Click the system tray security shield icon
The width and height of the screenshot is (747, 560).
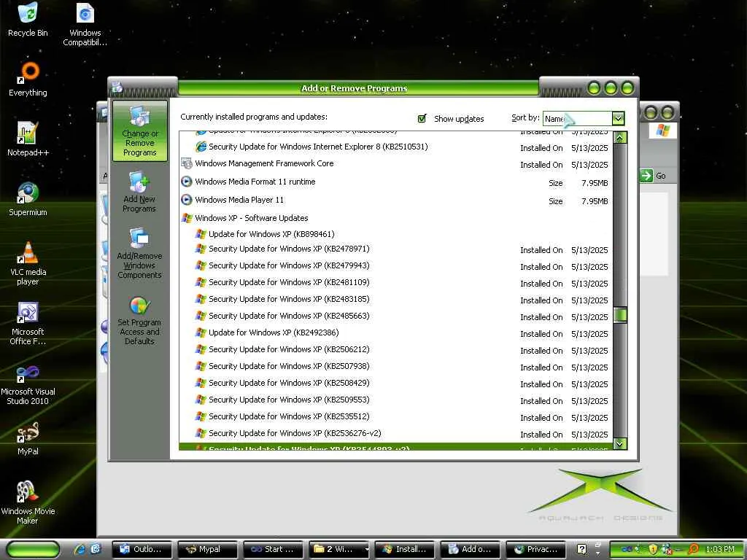click(x=653, y=549)
